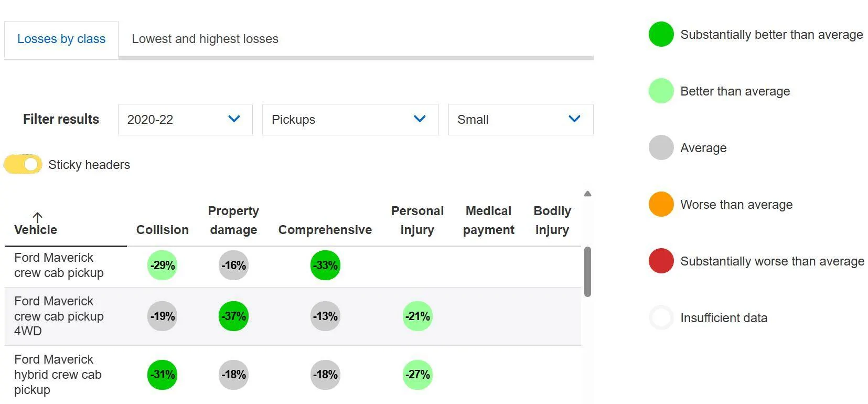Screen dimensions: 868x404
Task: Click the table vertical scrollbar thumb
Action: pos(587,272)
